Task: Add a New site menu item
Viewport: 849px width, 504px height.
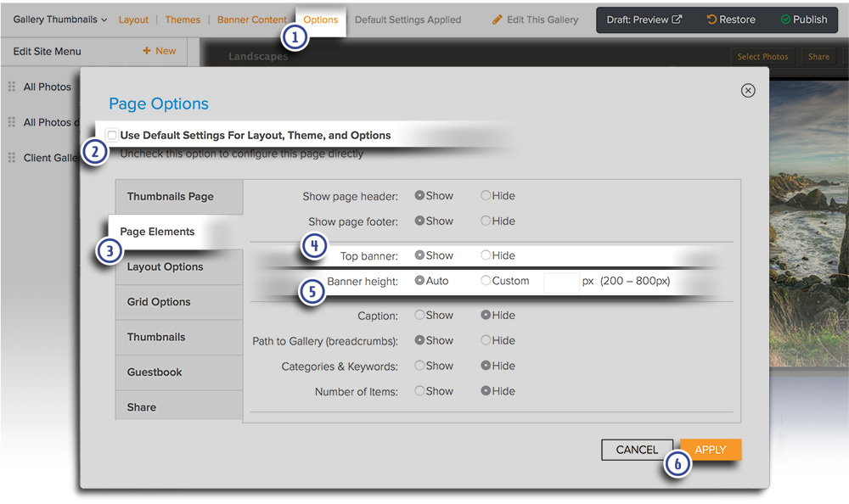Action: point(160,51)
